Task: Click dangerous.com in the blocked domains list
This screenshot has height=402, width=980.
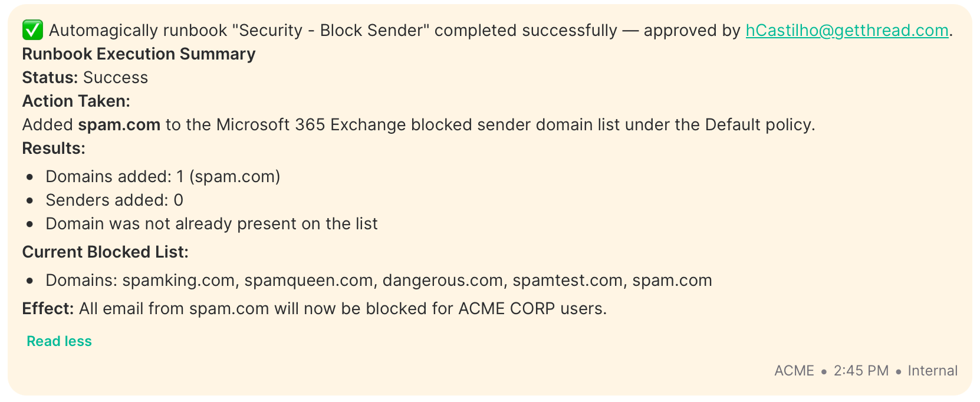Action: 443,280
